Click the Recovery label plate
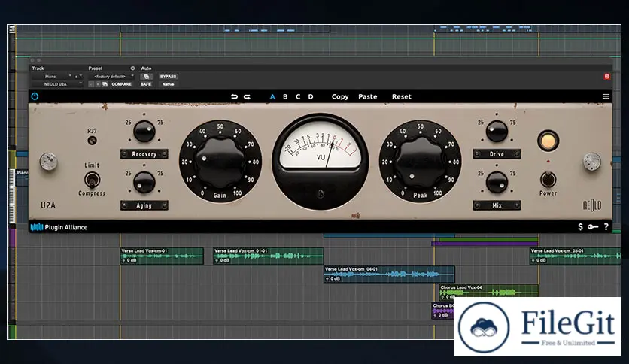Screen dimensions: 629x364 click(144, 154)
